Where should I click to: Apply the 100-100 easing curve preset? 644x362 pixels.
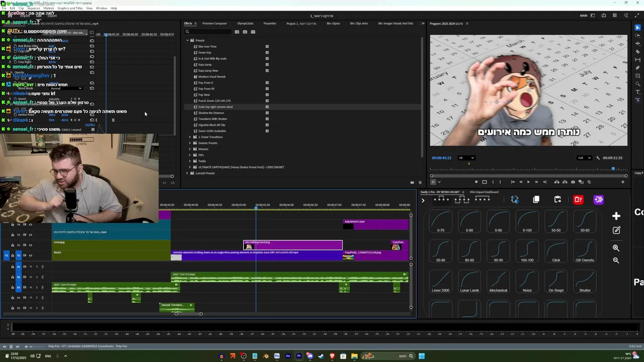pos(527,251)
